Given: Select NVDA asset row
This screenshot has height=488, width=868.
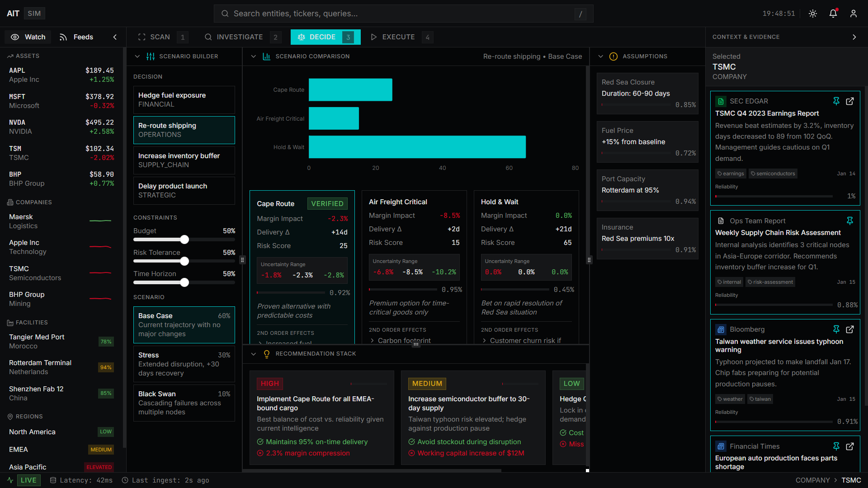Looking at the screenshot, I should pos(61,127).
